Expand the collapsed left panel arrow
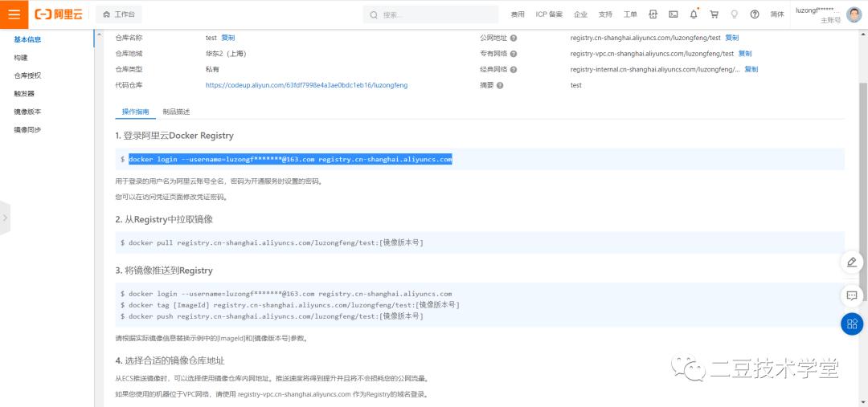 coord(5,218)
